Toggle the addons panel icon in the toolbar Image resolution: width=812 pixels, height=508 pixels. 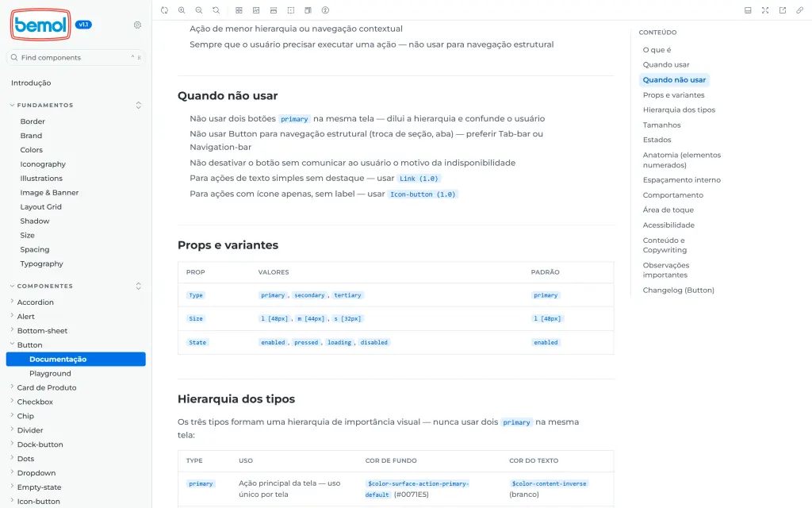[748, 10]
